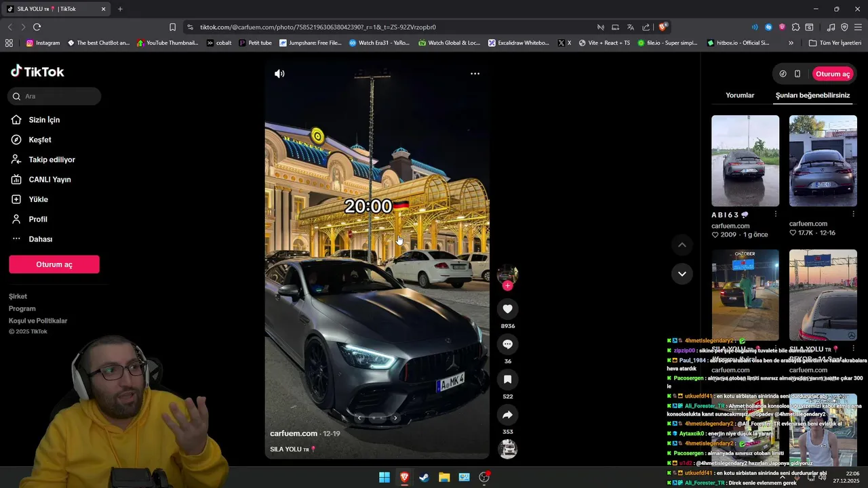This screenshot has width=868, height=488.
Task: Focus the Ara search field
Action: coord(55,96)
